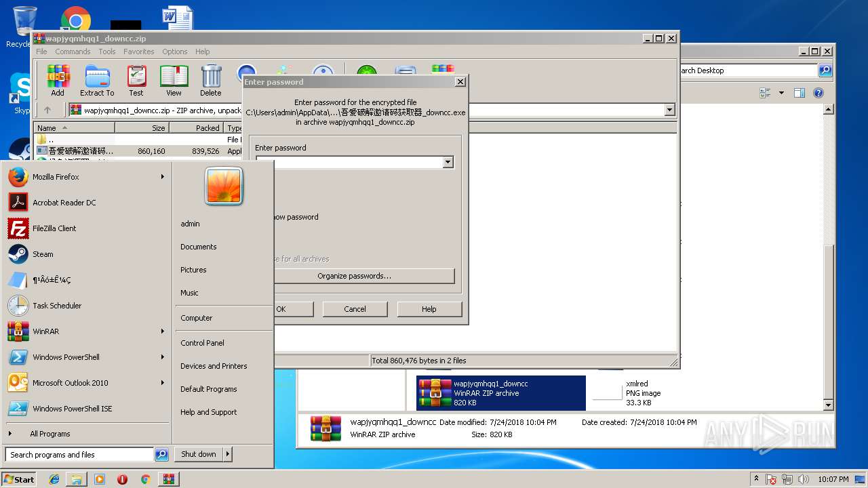Open WinRAR entry in Start menu
The height and width of the screenshot is (488, 868).
pyautogui.click(x=86, y=331)
